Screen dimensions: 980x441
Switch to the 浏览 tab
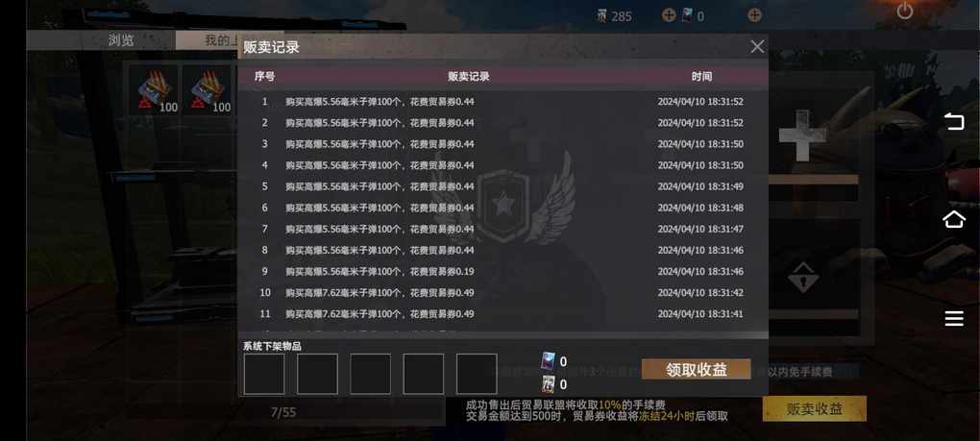(121, 40)
